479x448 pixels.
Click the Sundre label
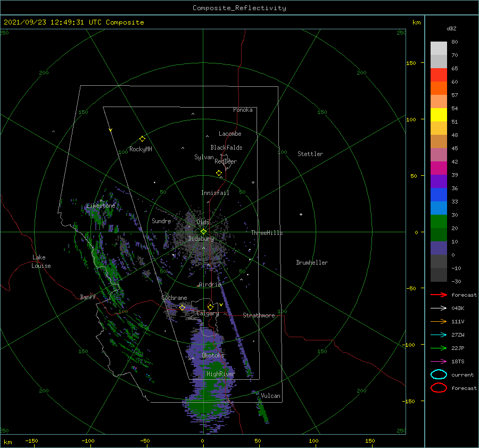click(x=161, y=221)
